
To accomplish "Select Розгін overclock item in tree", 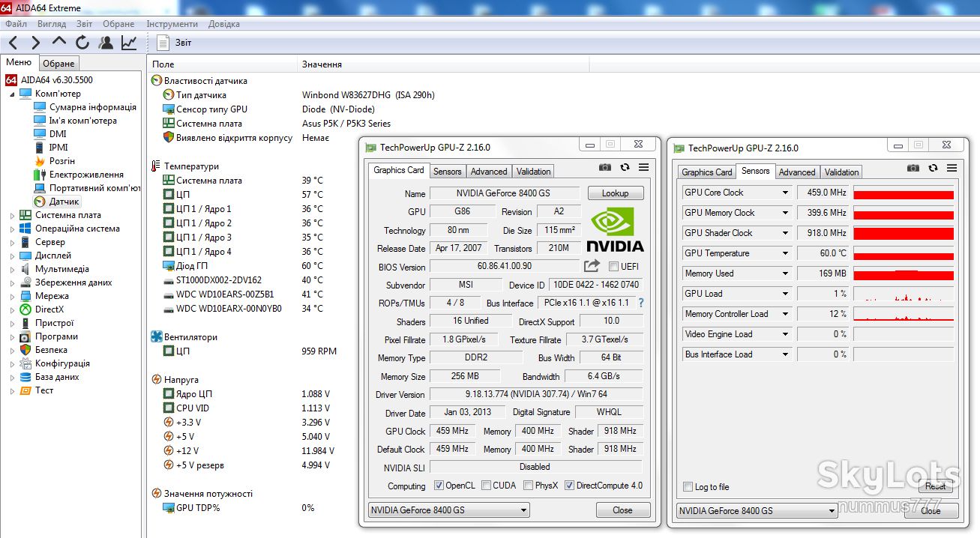I will pos(61,161).
